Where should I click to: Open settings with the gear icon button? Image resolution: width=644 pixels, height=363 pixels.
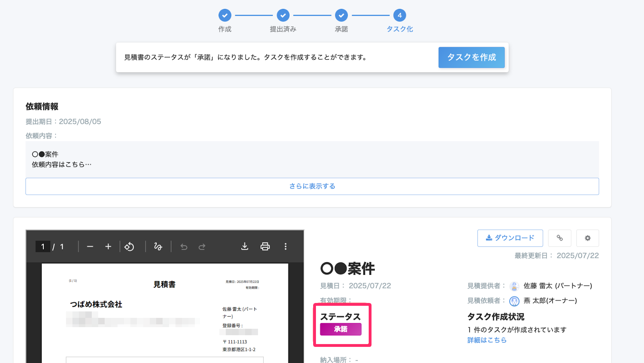588,238
